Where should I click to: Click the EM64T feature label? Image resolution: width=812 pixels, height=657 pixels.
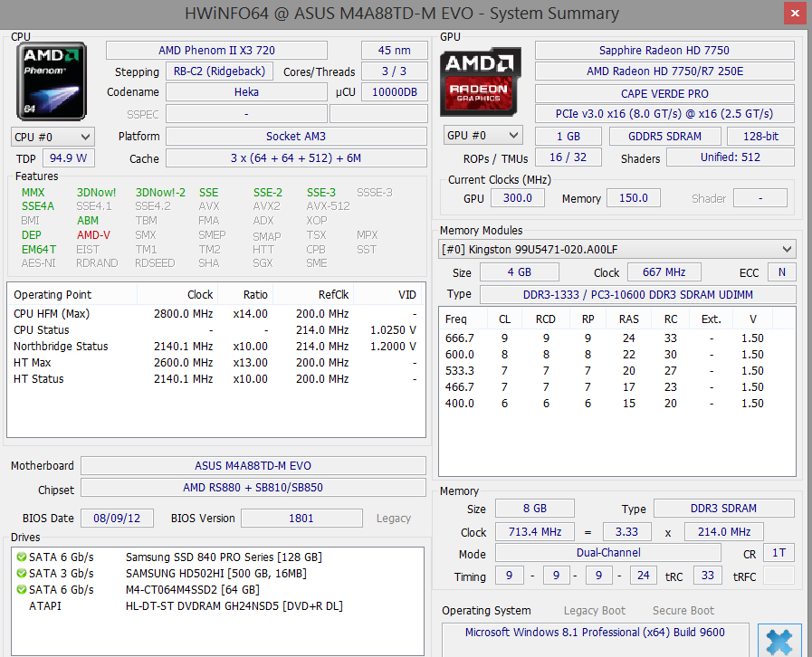tap(39, 250)
